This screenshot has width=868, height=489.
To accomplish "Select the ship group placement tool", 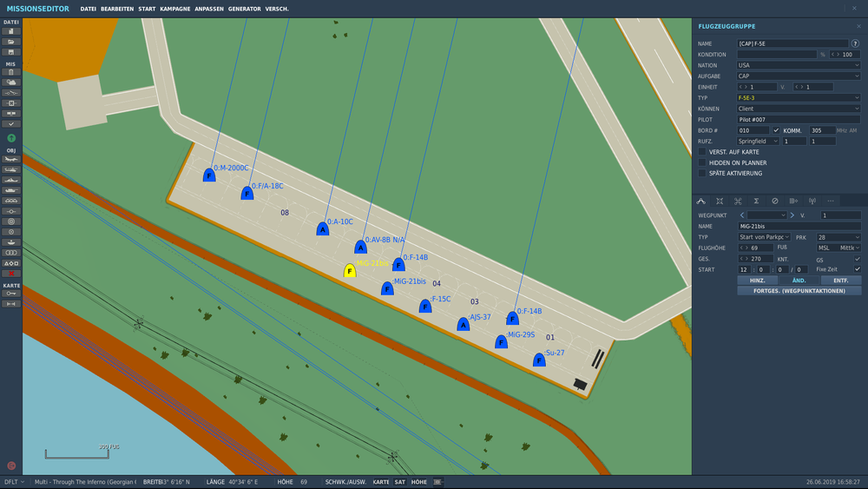I will click(x=11, y=180).
